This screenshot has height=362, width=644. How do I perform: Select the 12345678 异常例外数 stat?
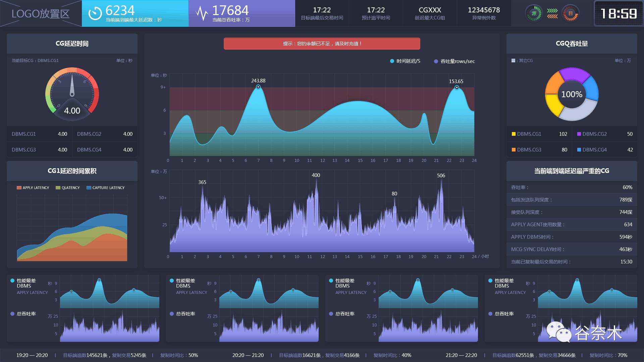click(x=484, y=13)
